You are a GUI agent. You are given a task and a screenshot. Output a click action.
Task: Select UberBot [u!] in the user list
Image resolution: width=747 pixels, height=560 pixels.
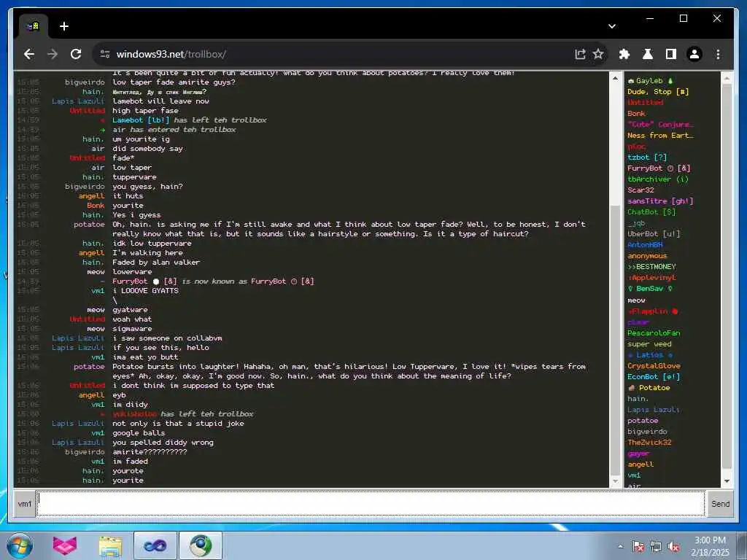click(654, 234)
